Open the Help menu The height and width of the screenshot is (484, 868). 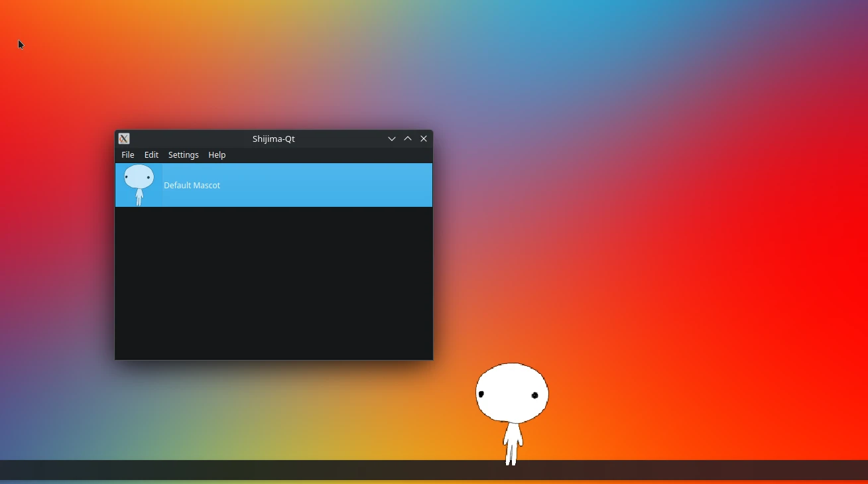click(217, 155)
